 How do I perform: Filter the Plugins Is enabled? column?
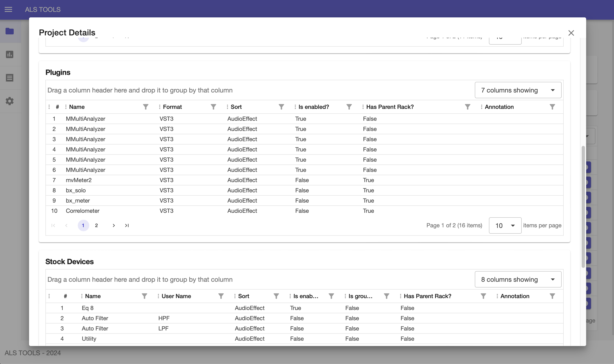[349, 107]
